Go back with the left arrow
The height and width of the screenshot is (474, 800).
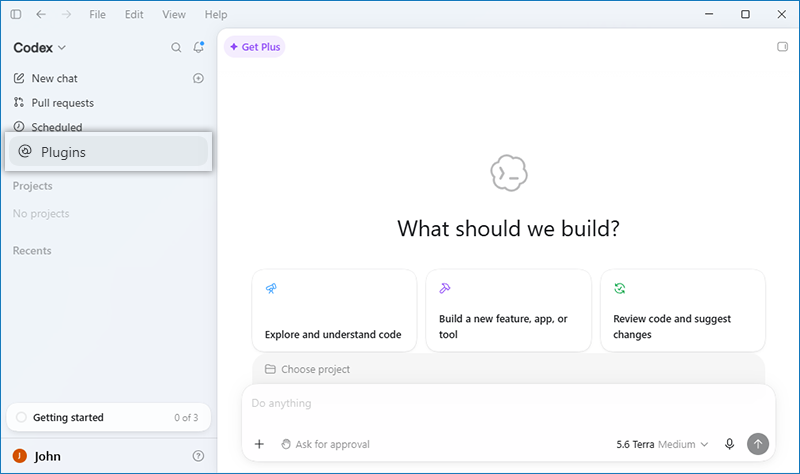pos(41,14)
